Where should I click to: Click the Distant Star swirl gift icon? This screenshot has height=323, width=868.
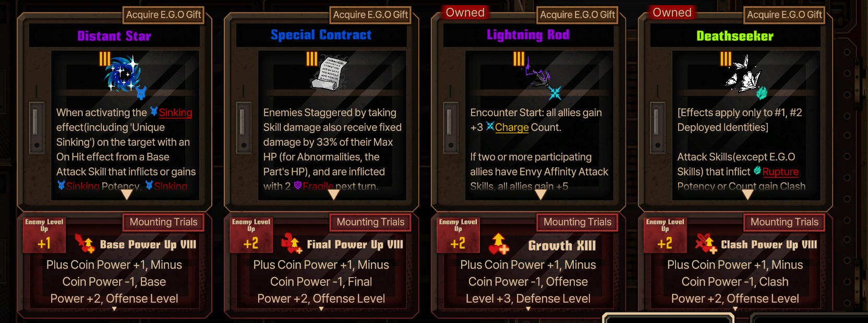[123, 74]
